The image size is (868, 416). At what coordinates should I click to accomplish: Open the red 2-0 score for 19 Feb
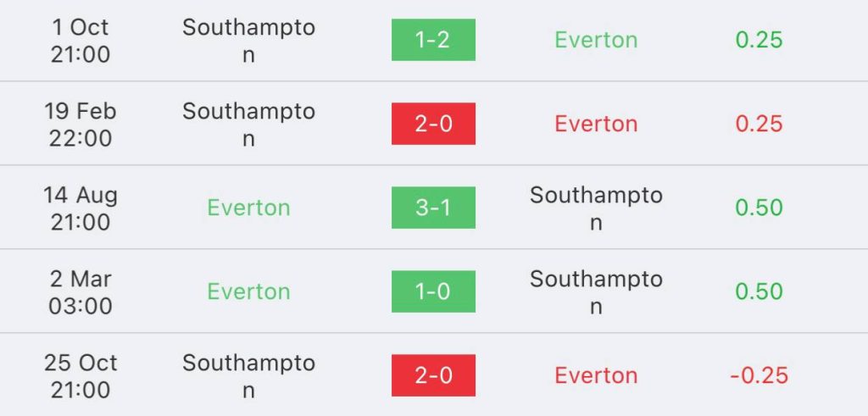(433, 124)
